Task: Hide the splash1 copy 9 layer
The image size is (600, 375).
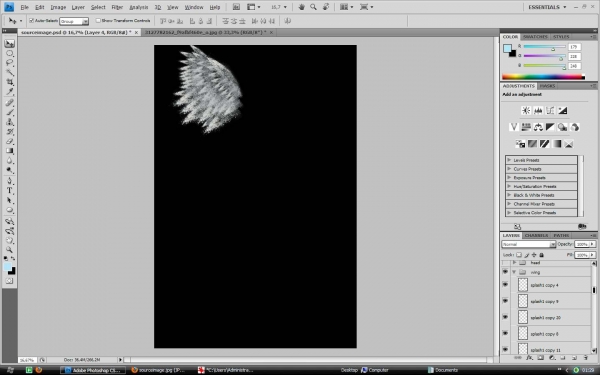Action: [x=505, y=301]
